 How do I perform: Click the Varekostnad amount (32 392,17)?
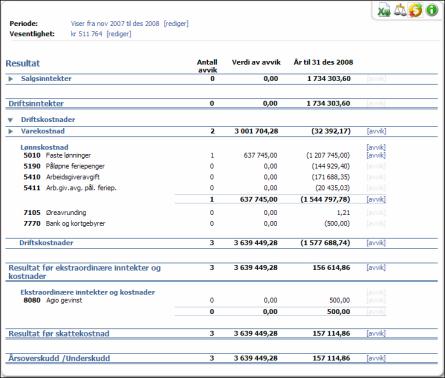pos(331,131)
